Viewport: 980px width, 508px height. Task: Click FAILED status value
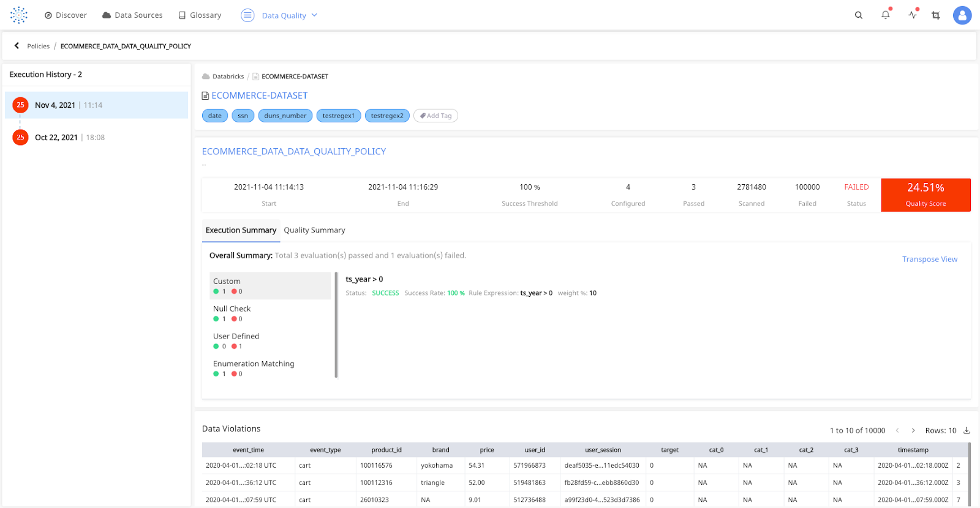click(856, 187)
